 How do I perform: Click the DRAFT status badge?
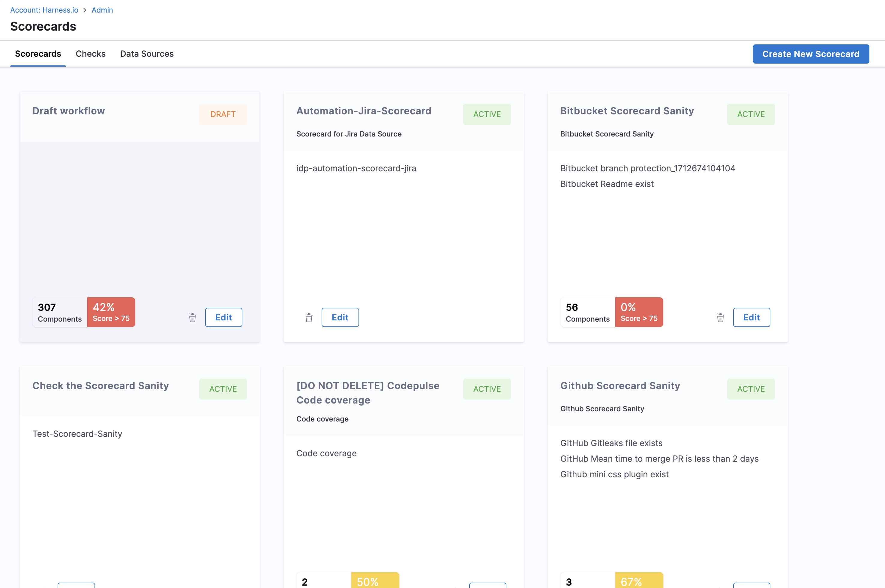tap(223, 114)
